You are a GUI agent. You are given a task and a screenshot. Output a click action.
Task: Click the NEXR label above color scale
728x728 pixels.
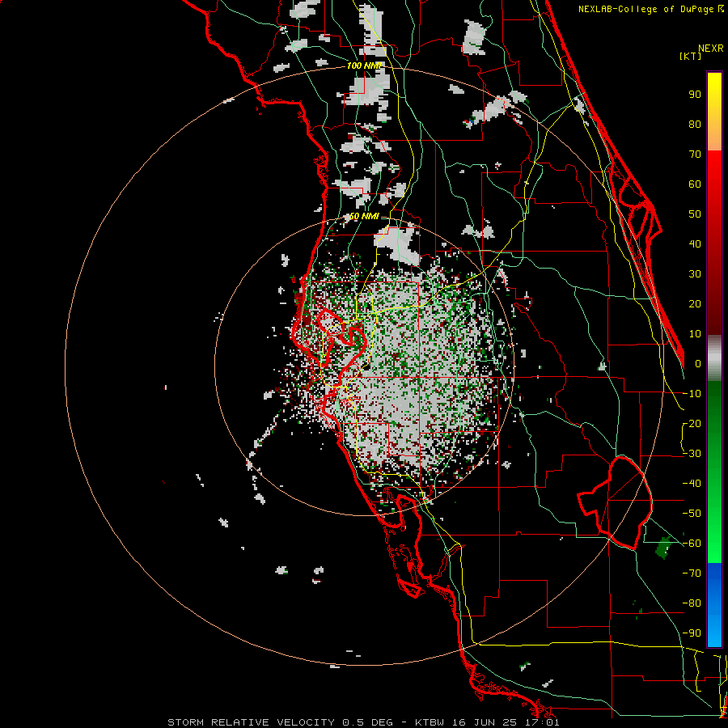pyautogui.click(x=711, y=49)
